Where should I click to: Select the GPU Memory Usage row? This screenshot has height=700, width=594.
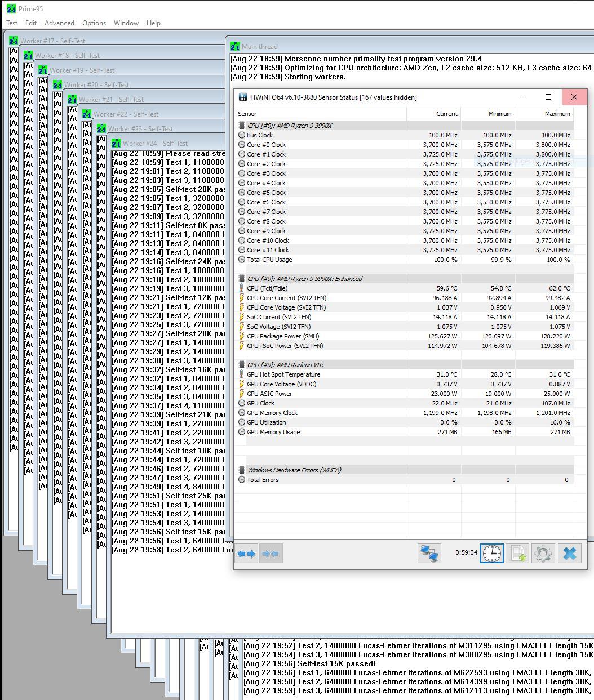click(405, 431)
